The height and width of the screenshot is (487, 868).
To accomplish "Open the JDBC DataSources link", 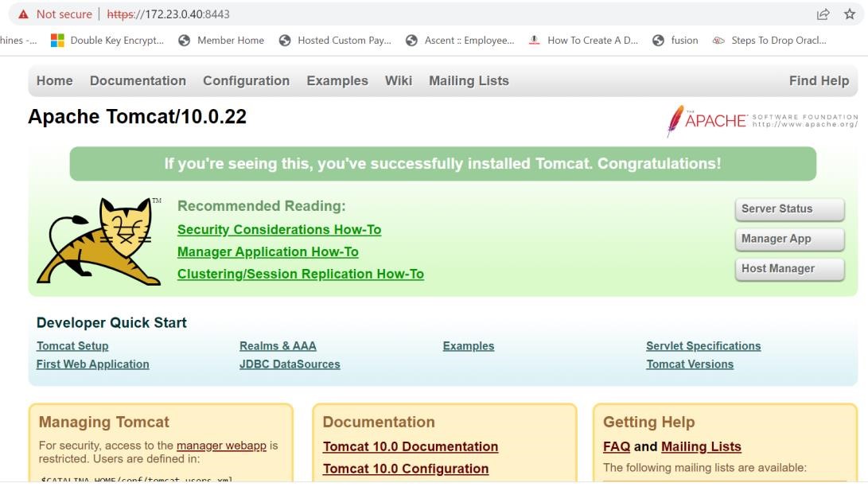I will (x=290, y=364).
